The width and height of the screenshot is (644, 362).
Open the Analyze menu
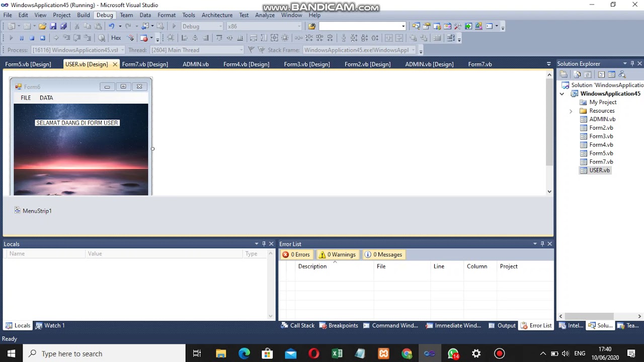click(x=265, y=15)
